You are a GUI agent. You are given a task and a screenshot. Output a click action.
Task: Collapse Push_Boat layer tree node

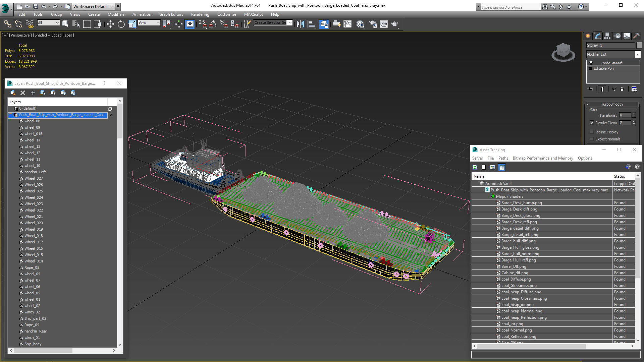point(11,115)
